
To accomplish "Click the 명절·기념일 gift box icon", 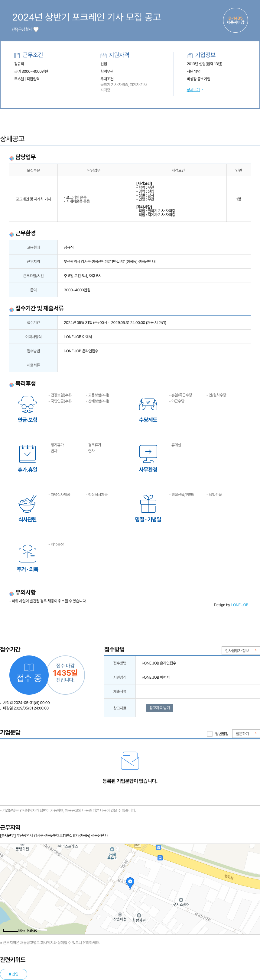I will (x=148, y=503).
